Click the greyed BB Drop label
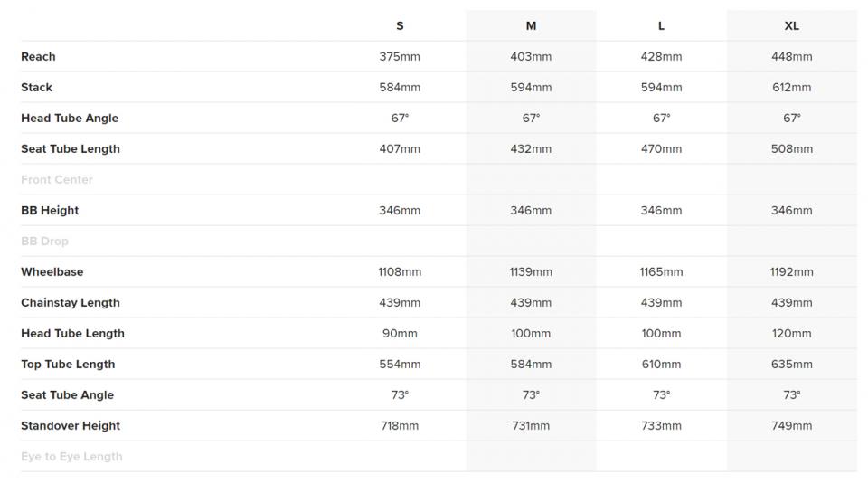Viewport: 868px width, 484px height. coord(45,242)
